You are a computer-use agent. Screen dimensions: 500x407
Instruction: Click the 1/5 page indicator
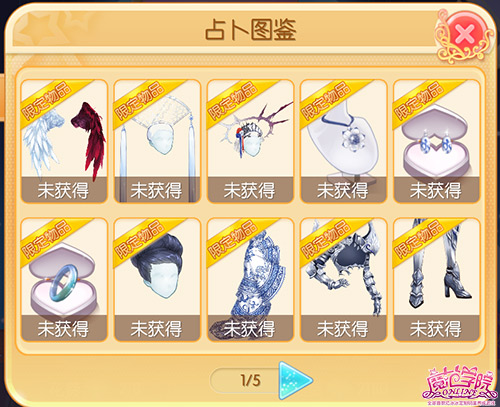tap(250, 380)
